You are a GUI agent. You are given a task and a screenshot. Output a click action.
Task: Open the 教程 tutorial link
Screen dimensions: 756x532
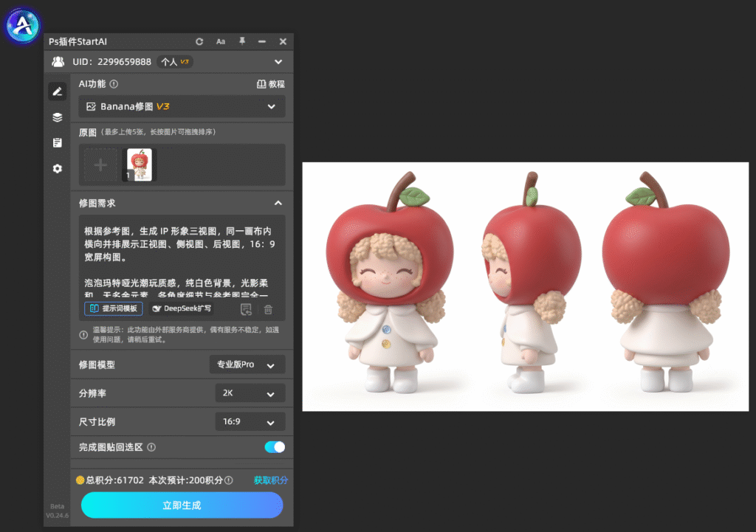click(270, 84)
